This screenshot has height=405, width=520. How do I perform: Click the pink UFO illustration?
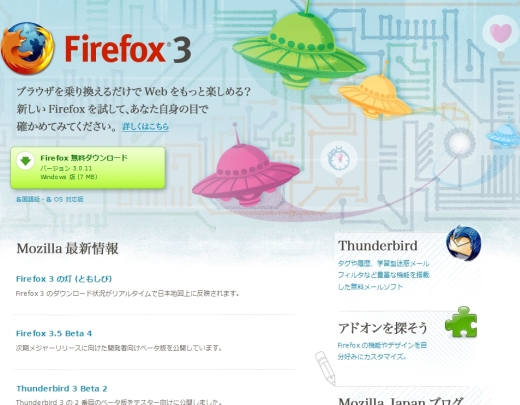point(246,173)
